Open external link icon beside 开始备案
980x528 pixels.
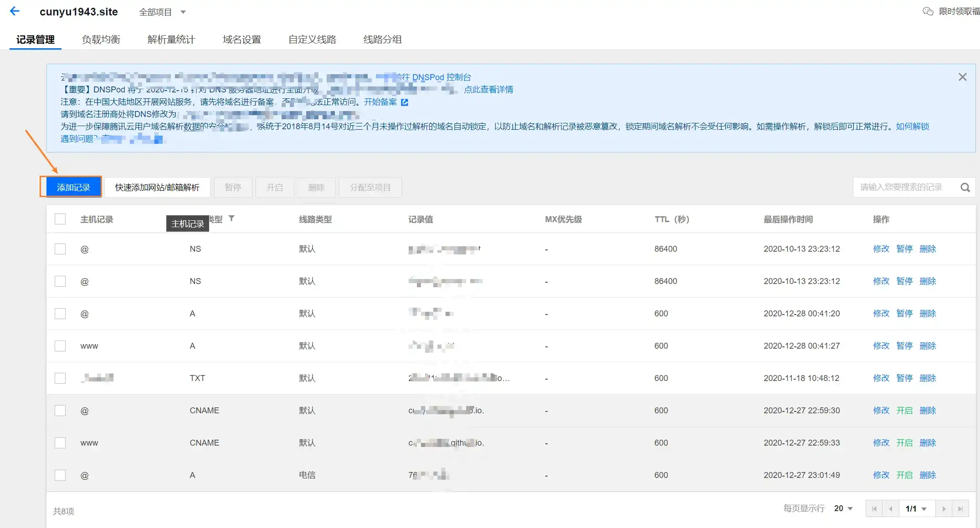click(405, 102)
